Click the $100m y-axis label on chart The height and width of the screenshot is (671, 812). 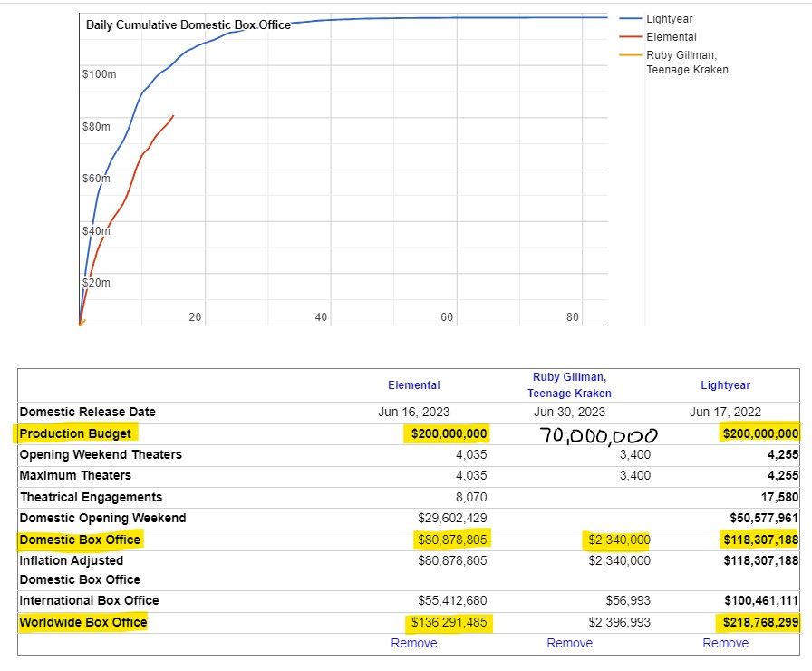(99, 74)
